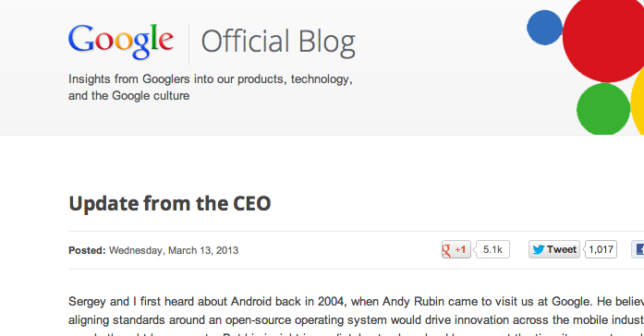This screenshot has width=644, height=336.
Task: Click the yellow circle at header edge
Action: [x=638, y=101]
